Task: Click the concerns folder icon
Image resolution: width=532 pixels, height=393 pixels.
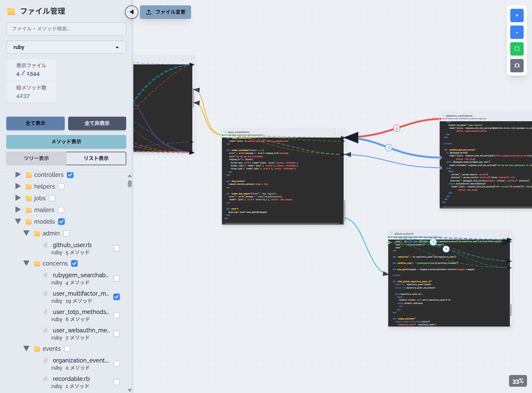Action: click(x=37, y=263)
